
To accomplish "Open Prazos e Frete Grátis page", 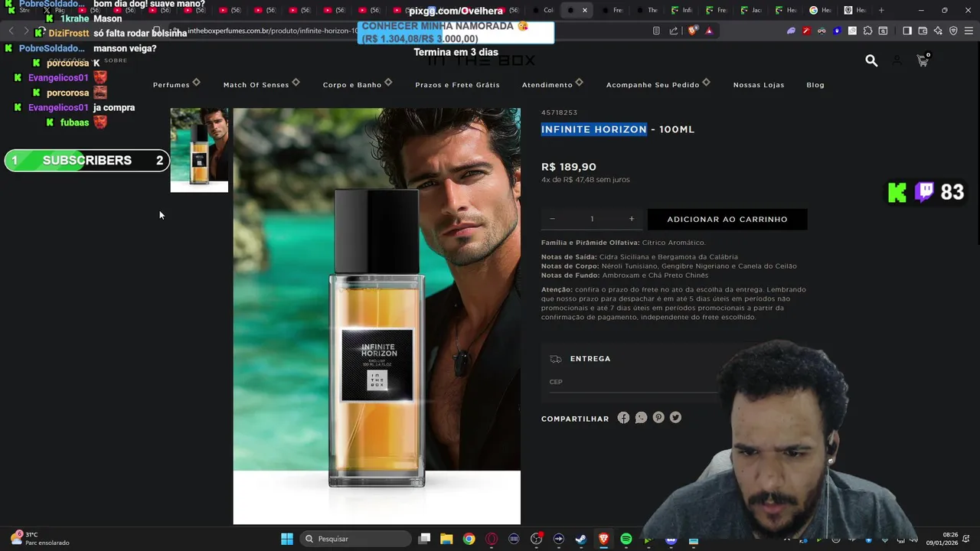I will click(457, 85).
